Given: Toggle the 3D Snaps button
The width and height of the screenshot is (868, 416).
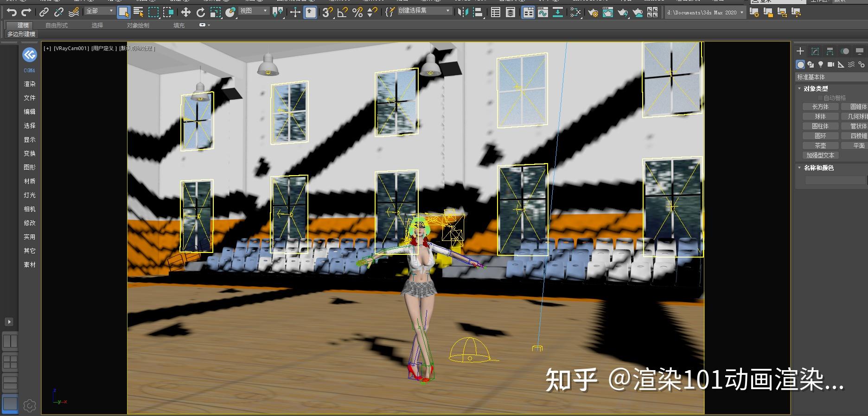Looking at the screenshot, I should [x=327, y=12].
